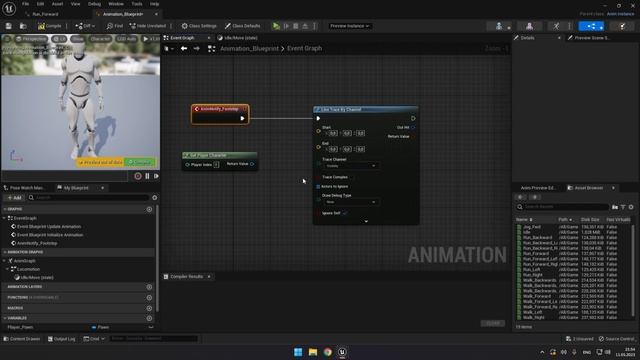Save the blueprint with the save icon

click(9, 26)
